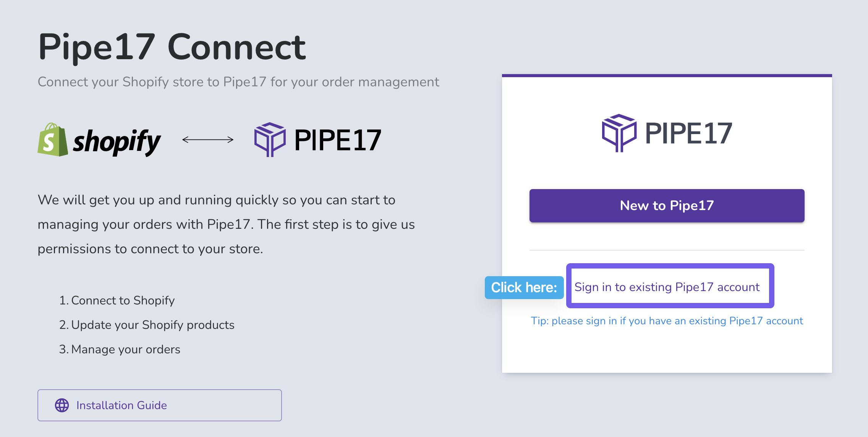This screenshot has width=868, height=437.
Task: Click the Shopify bag logo icon
Action: (53, 140)
